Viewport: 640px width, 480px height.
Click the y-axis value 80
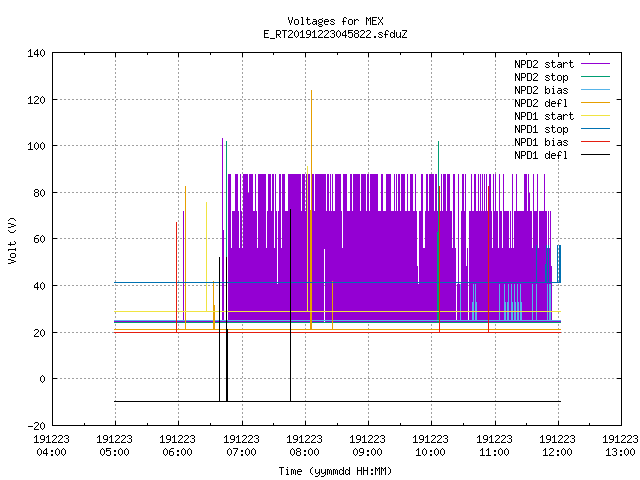[x=39, y=193]
